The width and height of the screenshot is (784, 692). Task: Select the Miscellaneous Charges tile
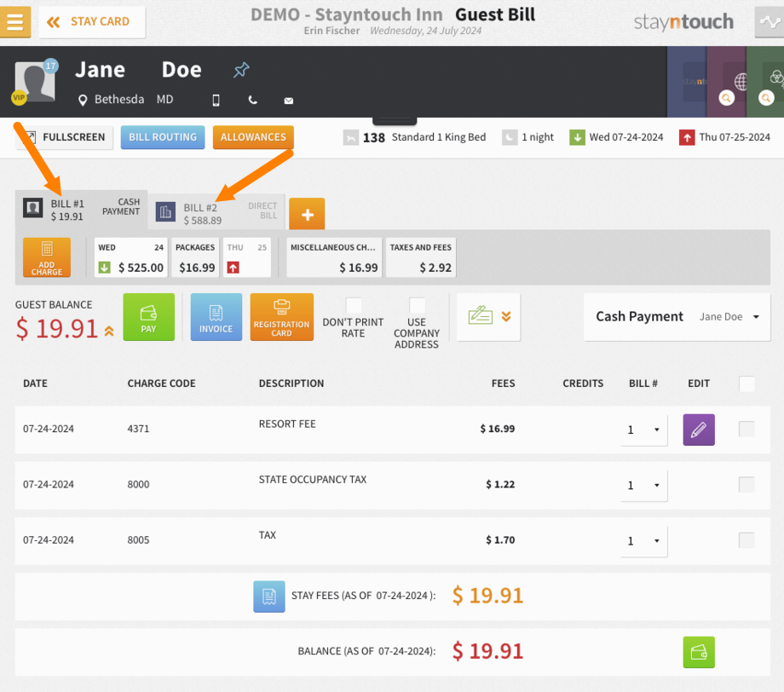click(334, 257)
